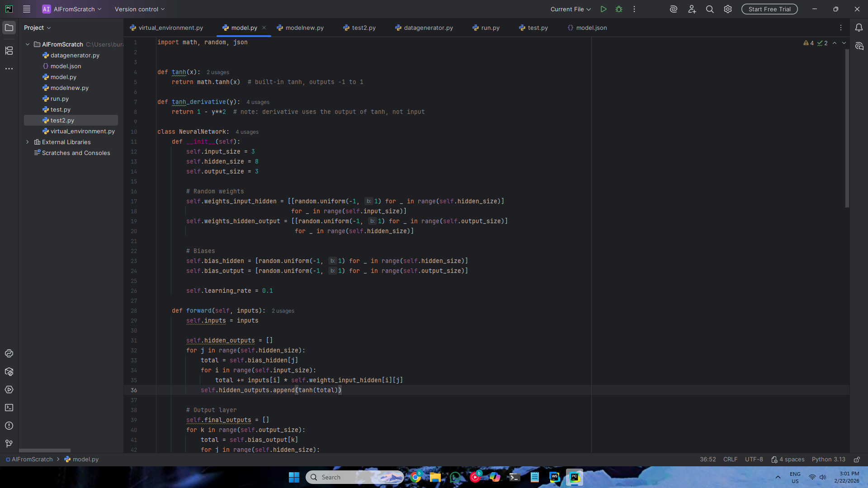This screenshot has width=868, height=488.
Task: Open JetBrains AI swirl icon in toolbar
Action: coord(674,9)
